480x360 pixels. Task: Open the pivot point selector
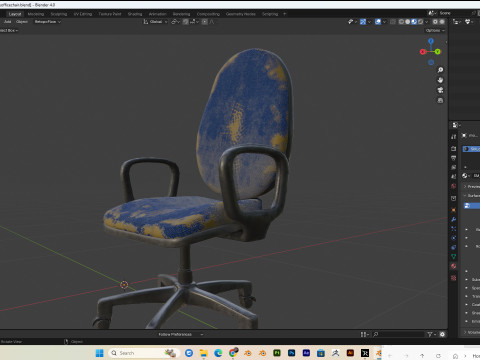(x=175, y=22)
